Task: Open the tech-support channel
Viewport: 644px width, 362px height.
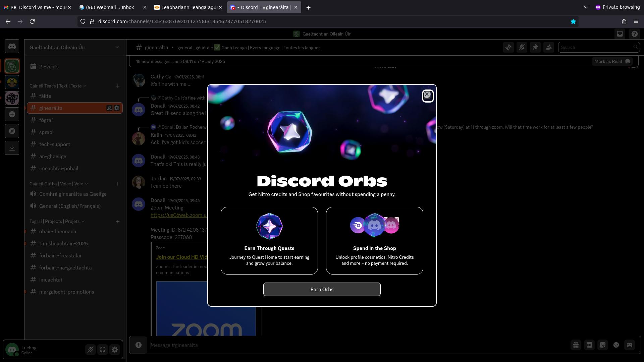Action: point(55,144)
